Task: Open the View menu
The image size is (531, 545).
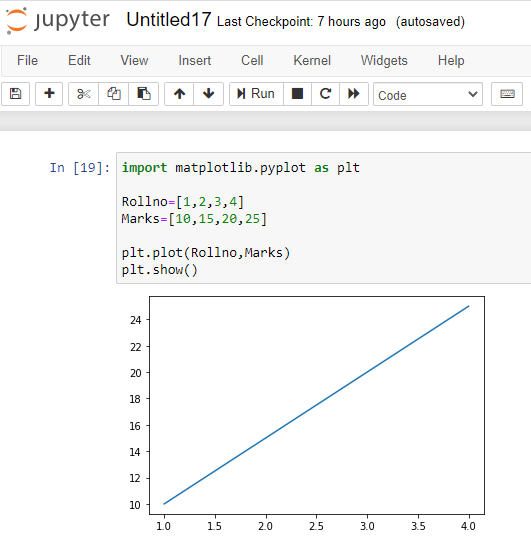Action: 134,60
